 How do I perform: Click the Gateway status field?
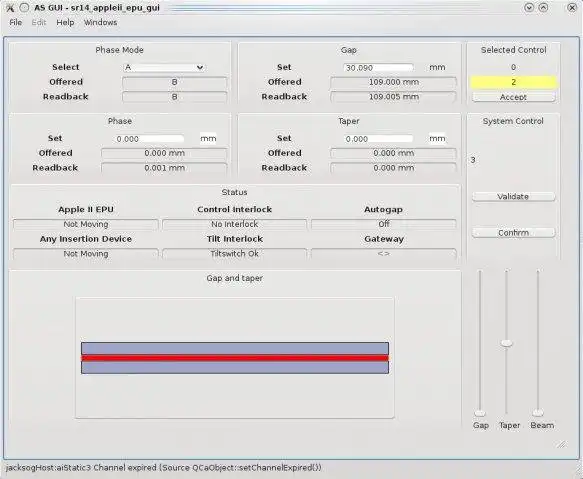[384, 254]
